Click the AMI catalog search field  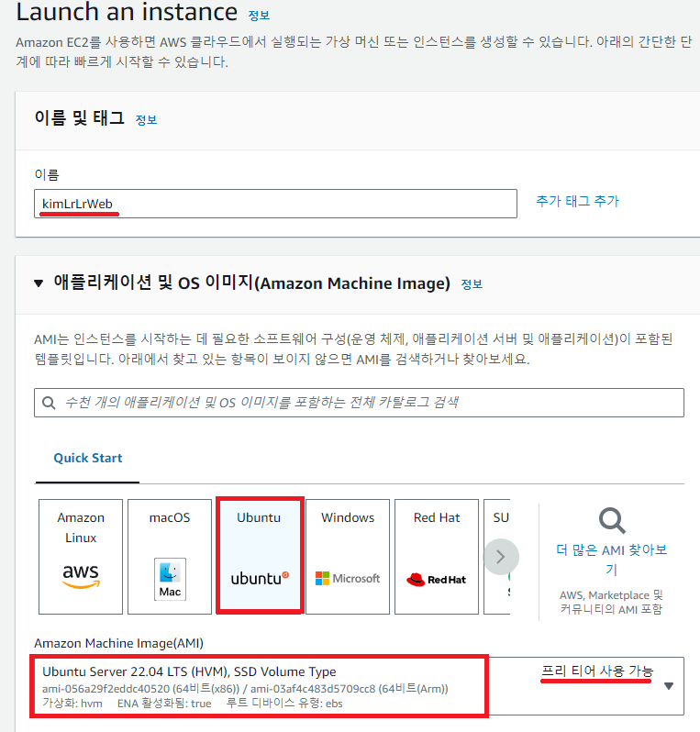coord(359,403)
